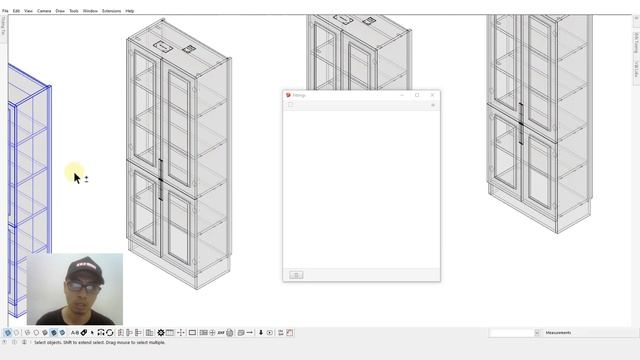Click the globe-like icon after the 3D text icon
This screenshot has width=640, height=360.
point(230,333)
